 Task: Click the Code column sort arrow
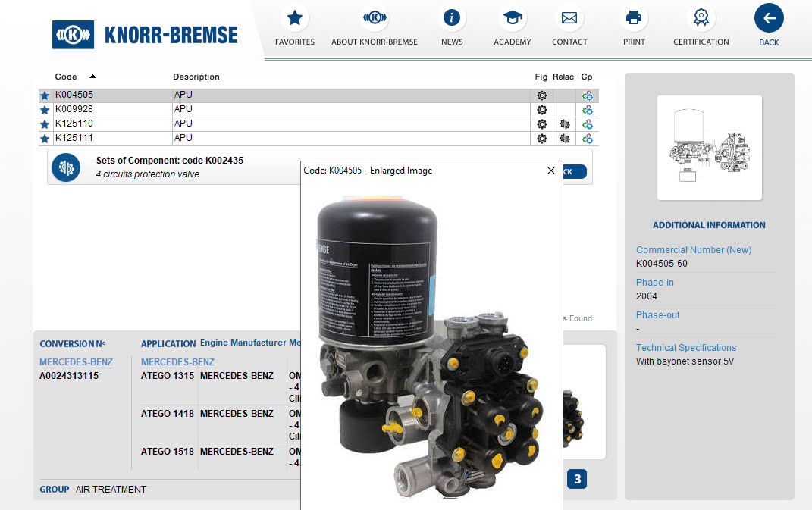(x=92, y=76)
